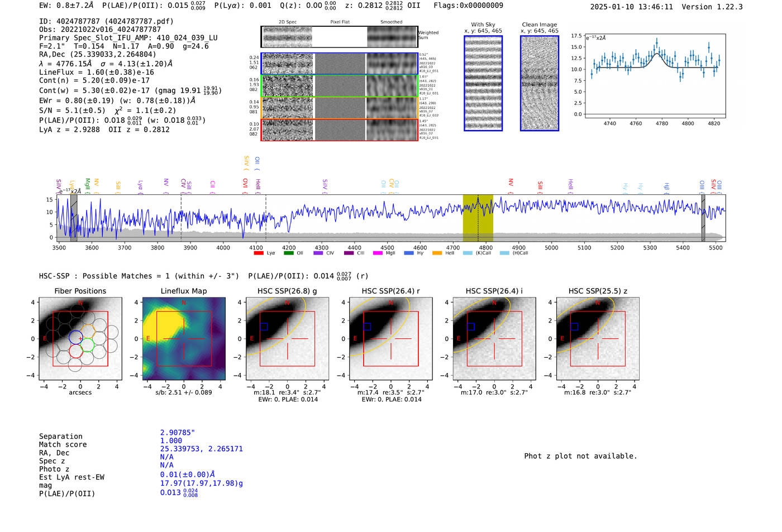Click the red Lyα legend swatch
The height and width of the screenshot is (532, 782).
(259, 253)
